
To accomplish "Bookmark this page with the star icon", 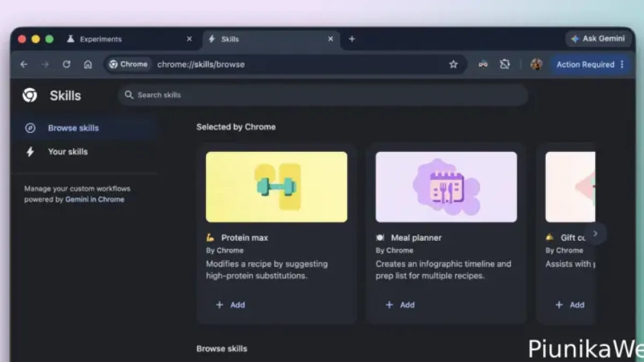I will point(453,64).
